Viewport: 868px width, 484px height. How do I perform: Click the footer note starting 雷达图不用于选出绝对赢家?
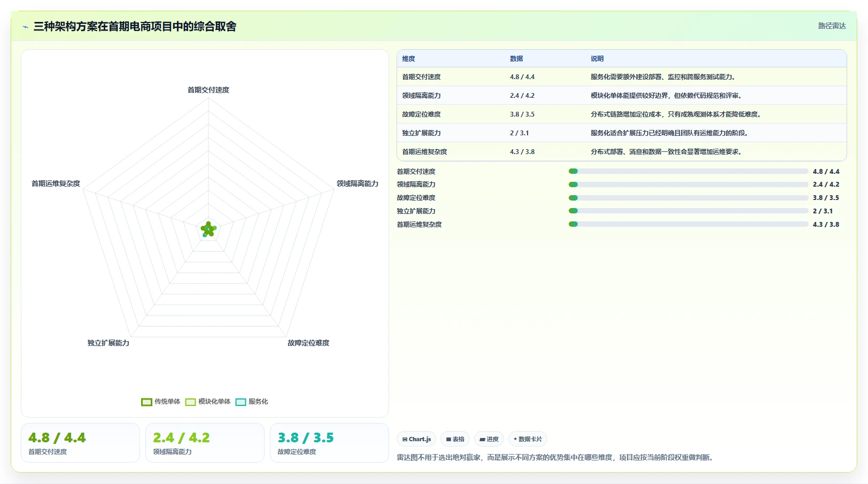(x=556, y=457)
